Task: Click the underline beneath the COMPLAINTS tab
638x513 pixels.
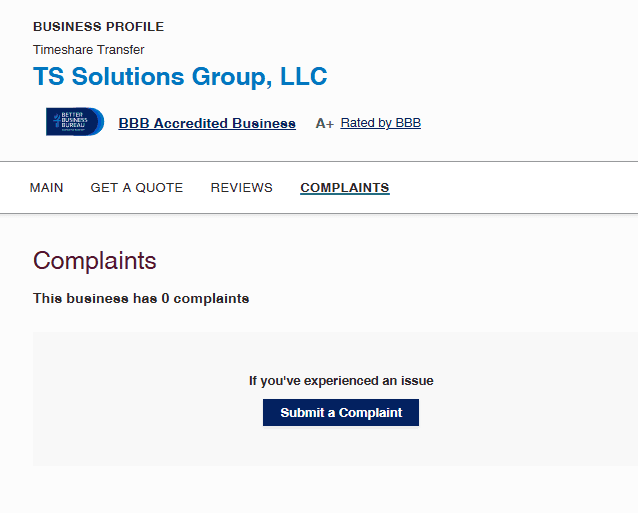Action: pyautogui.click(x=344, y=195)
